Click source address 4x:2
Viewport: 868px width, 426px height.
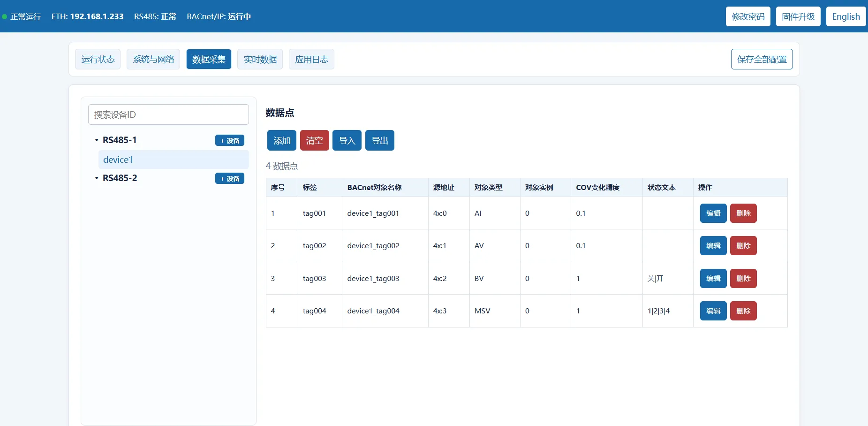coord(440,278)
